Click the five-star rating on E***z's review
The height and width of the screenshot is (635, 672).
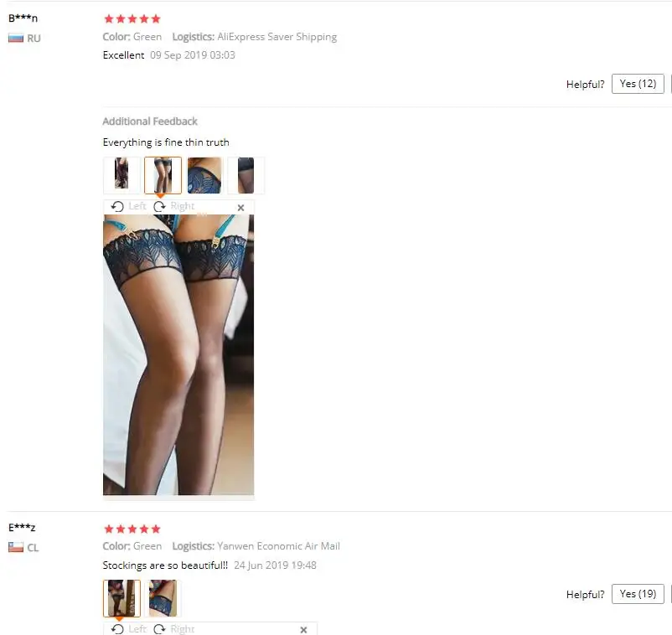click(132, 529)
